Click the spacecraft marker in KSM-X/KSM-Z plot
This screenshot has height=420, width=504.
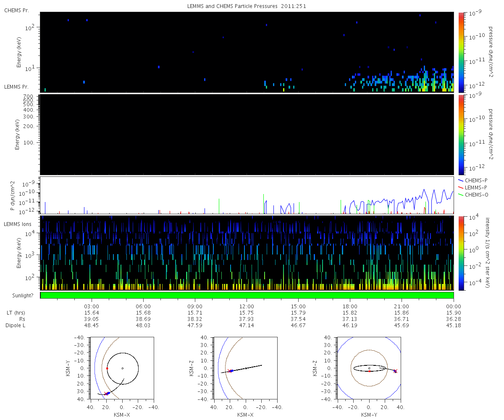tap(231, 371)
